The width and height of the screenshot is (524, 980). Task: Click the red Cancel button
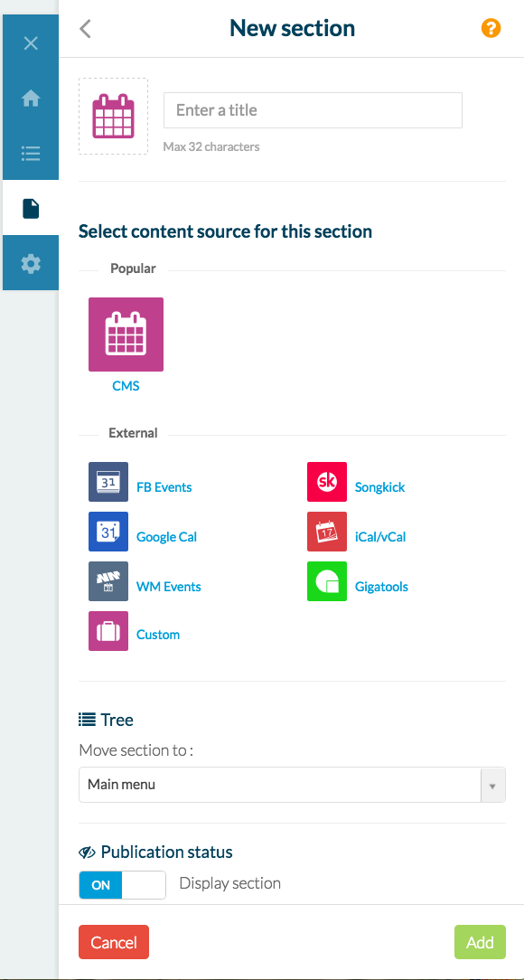pyautogui.click(x=114, y=942)
